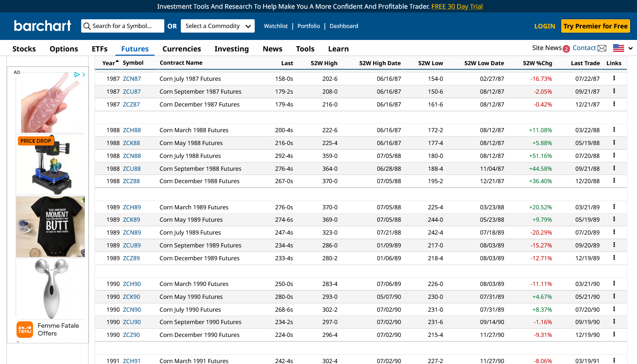Open the Tools menu
The height and width of the screenshot is (364, 637).
(x=305, y=49)
